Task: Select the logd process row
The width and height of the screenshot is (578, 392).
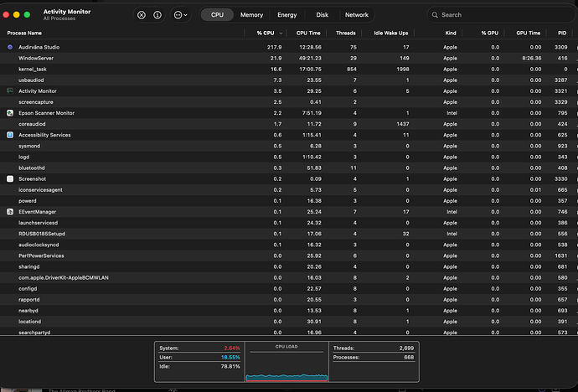Action: pyautogui.click(x=289, y=157)
